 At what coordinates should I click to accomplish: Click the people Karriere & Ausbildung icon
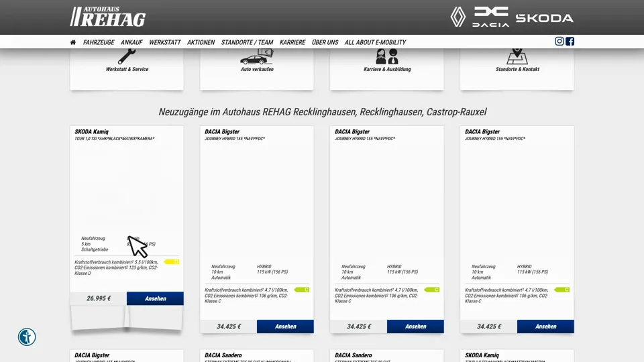[x=387, y=56]
